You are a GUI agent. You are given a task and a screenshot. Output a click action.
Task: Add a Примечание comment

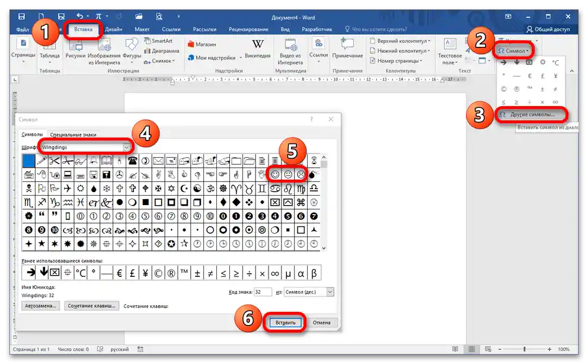click(347, 49)
